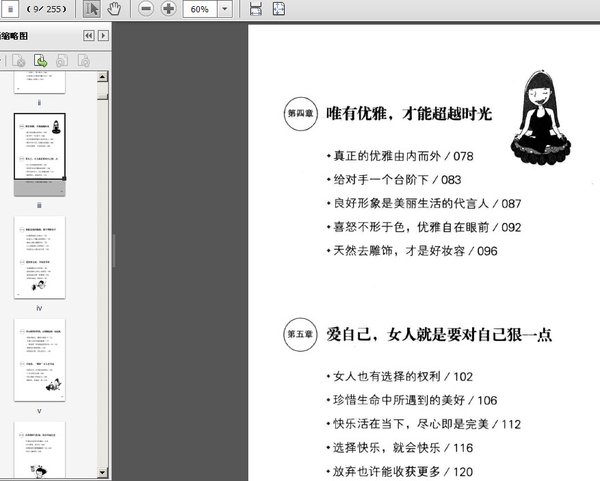Zoom in with the plus button

click(168, 9)
